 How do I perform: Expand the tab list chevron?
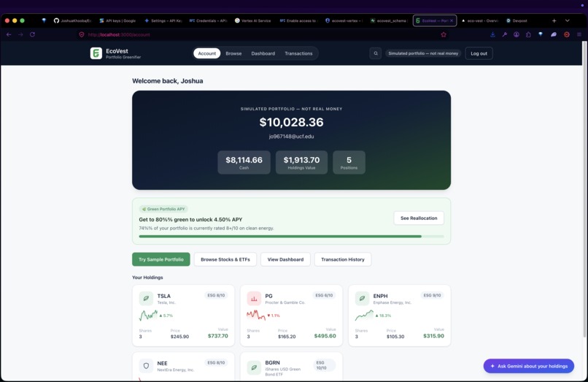click(568, 20)
